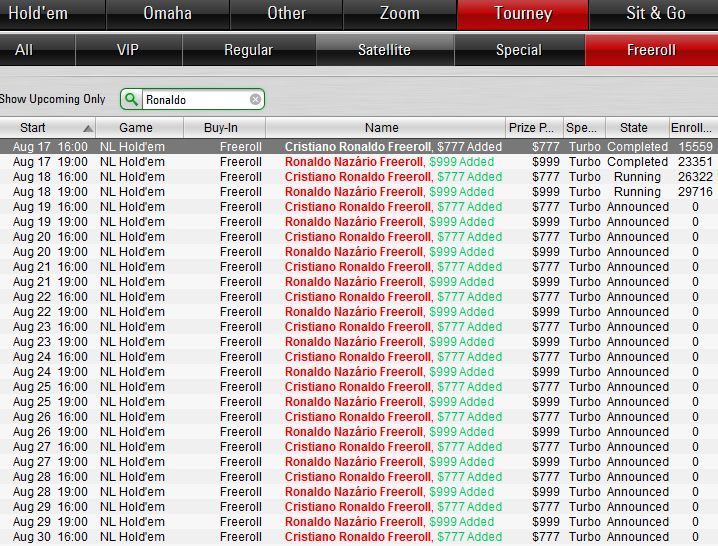Select the Aug 18 19:00 running Ronaldo Nazário Freeroll
Screen dimensions: 718x546
coord(359,192)
